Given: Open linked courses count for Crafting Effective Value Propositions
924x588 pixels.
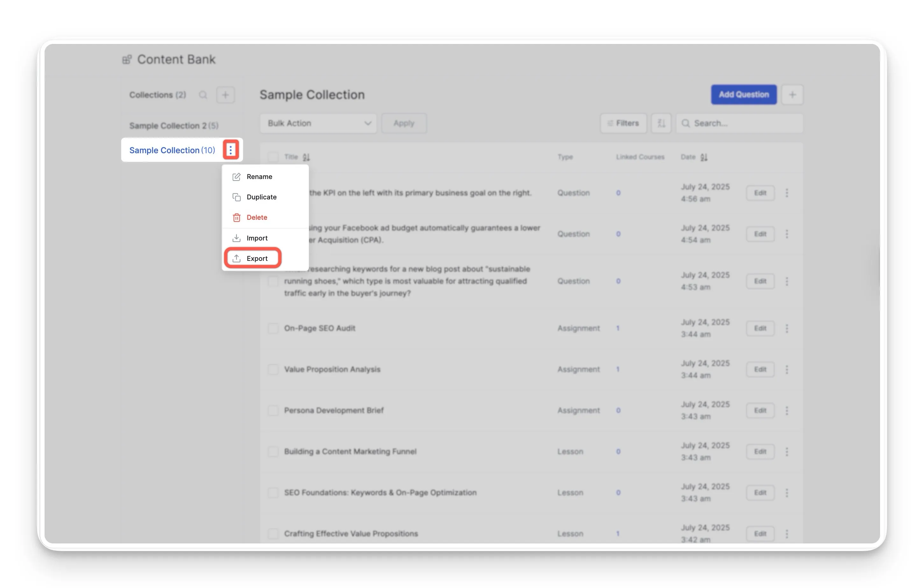Looking at the screenshot, I should tap(618, 534).
